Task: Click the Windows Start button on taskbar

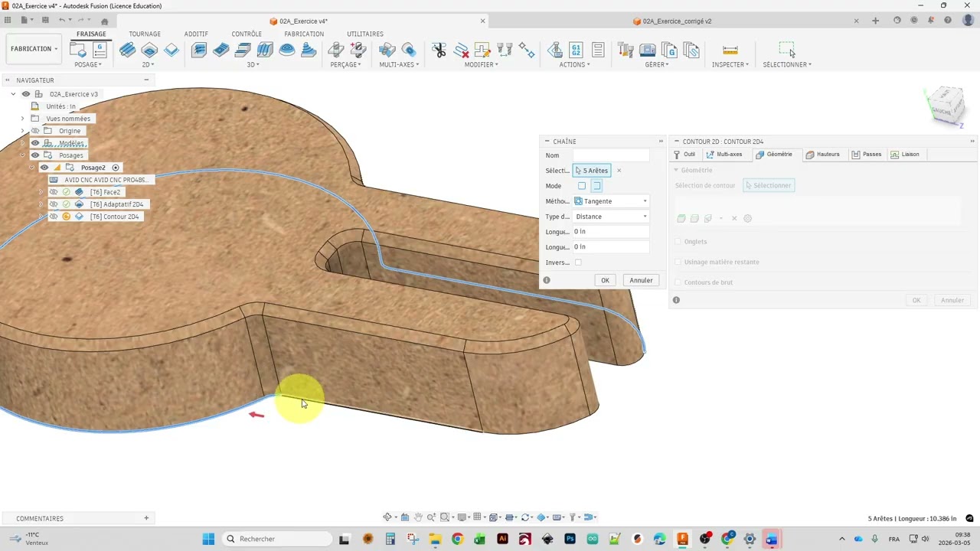Action: [x=208, y=539]
